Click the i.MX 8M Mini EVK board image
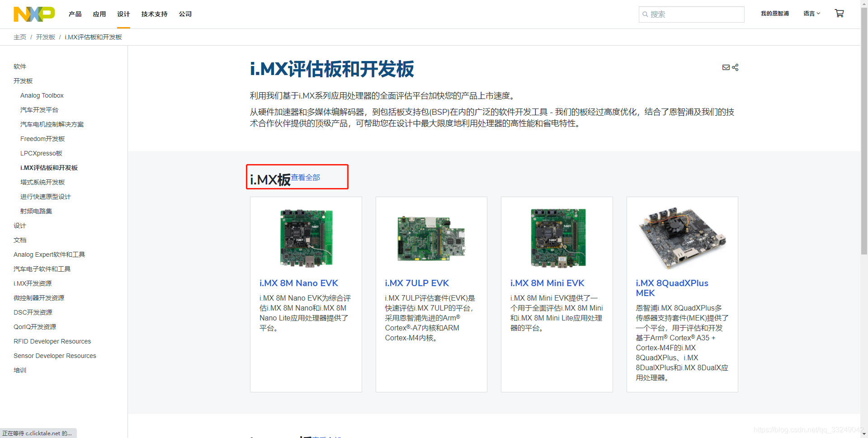This screenshot has height=438, width=868. click(558, 238)
